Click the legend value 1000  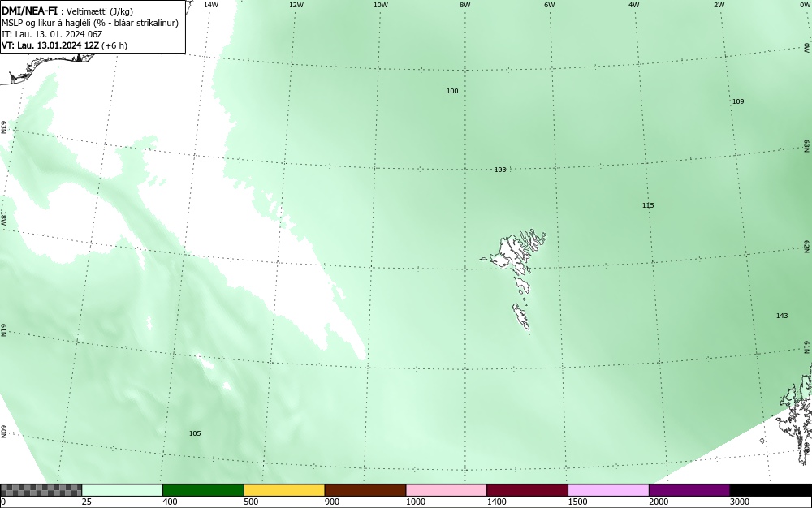point(416,502)
